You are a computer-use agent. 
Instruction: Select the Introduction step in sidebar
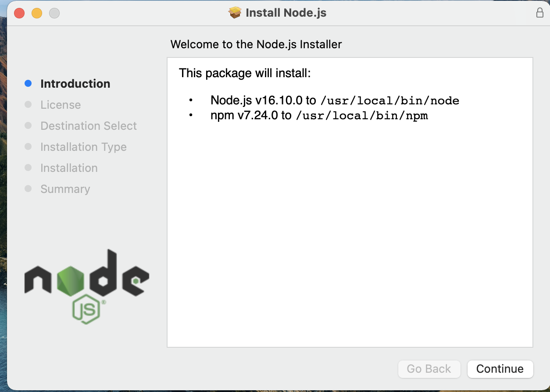pos(75,84)
